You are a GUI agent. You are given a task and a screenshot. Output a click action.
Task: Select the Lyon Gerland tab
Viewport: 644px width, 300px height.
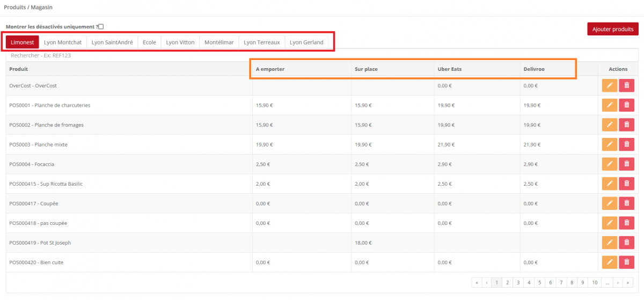(x=306, y=42)
